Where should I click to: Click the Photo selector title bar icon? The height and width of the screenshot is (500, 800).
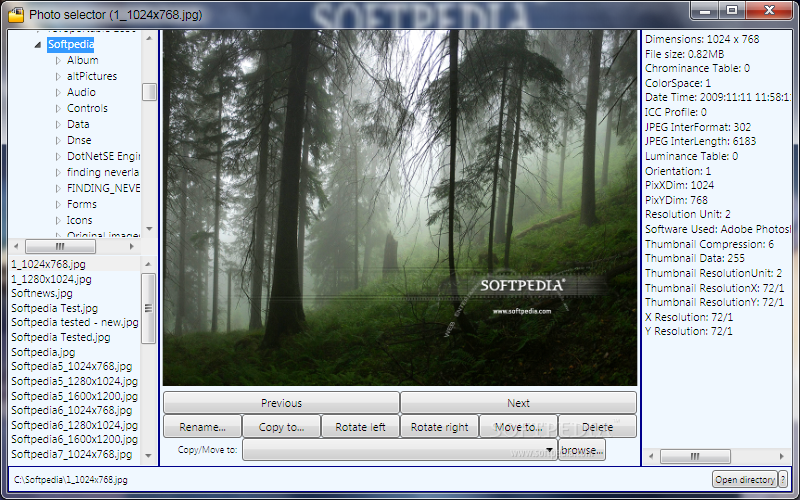click(16, 14)
